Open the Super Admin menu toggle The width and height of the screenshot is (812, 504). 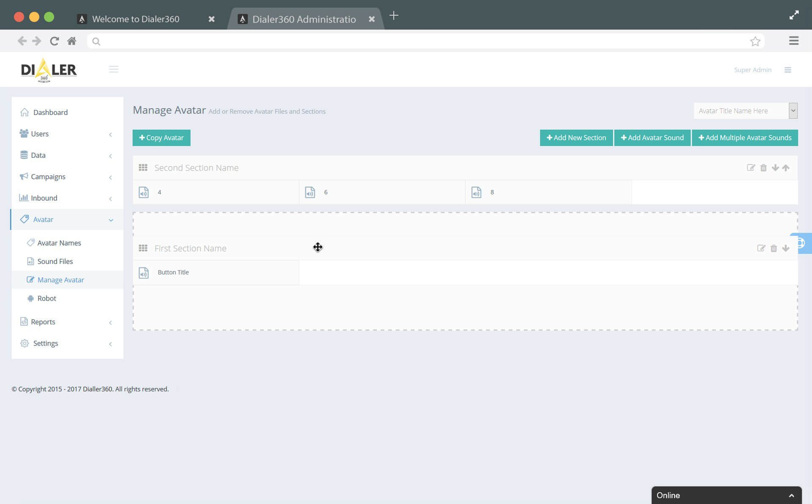coord(787,69)
